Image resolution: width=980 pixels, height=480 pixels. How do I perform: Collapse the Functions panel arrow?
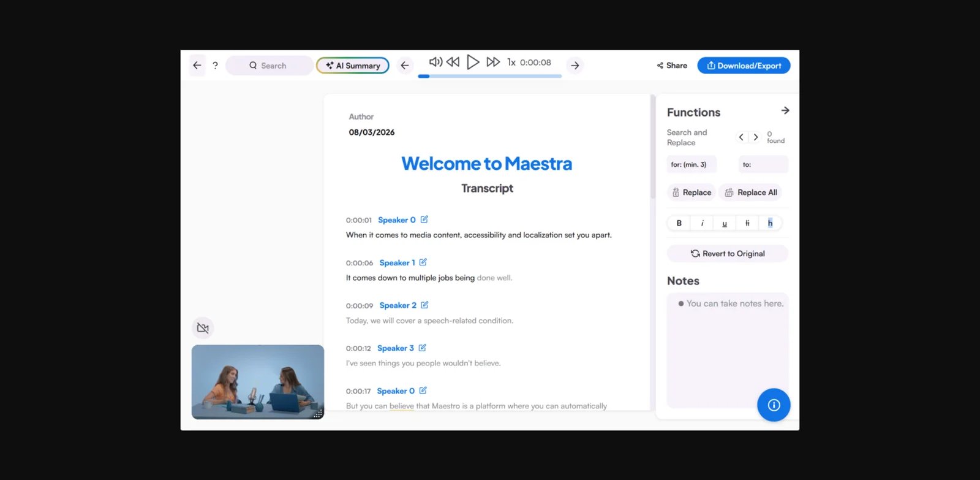point(785,110)
